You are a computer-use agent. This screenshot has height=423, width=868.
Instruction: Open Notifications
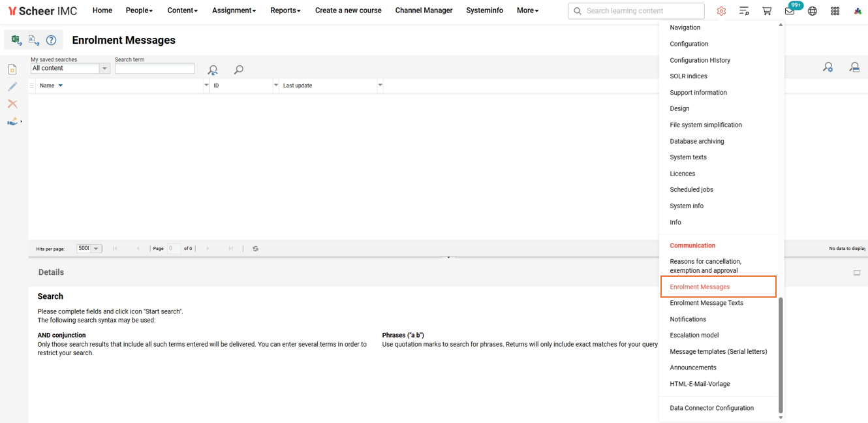click(x=688, y=319)
